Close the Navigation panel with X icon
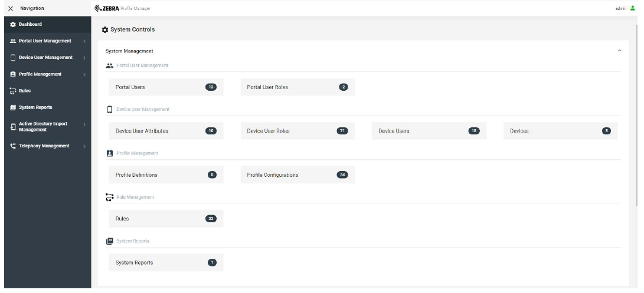 (x=11, y=8)
